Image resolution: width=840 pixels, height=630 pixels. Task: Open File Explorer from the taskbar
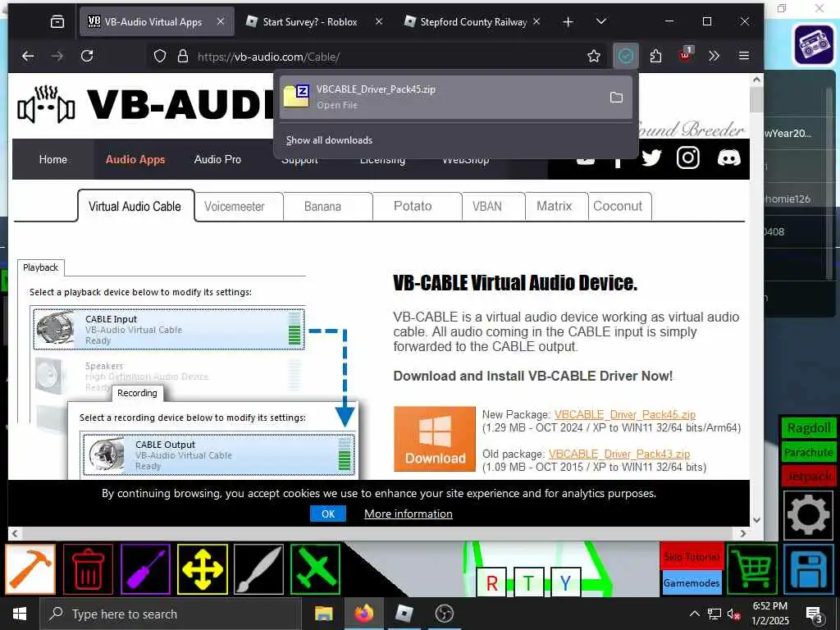[x=323, y=614]
